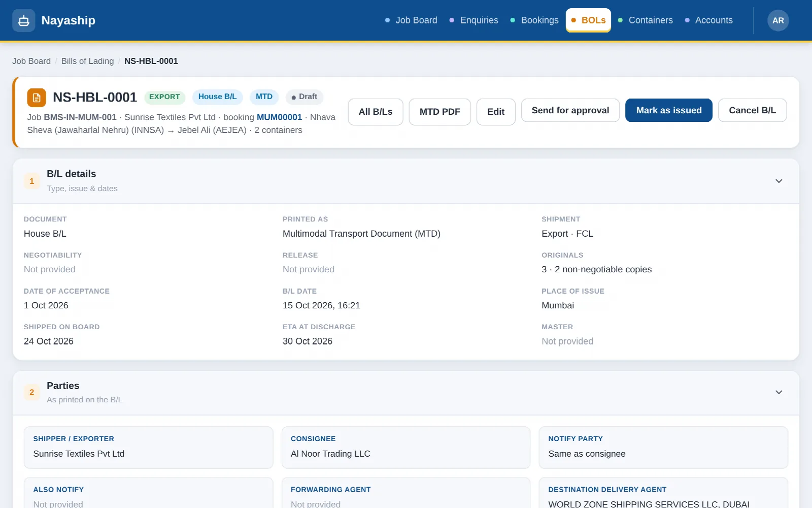Viewport: 812px width, 508px height.
Task: Click the Export · FCL shipment value
Action: 567,234
